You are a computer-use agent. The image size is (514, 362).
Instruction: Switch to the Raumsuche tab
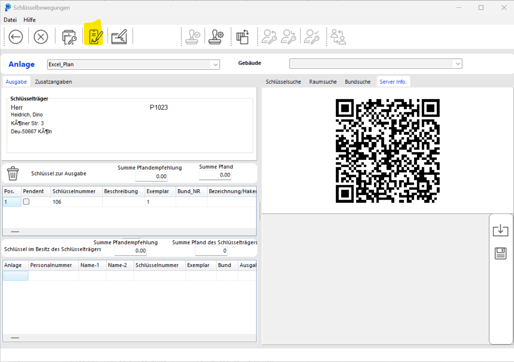coord(323,82)
